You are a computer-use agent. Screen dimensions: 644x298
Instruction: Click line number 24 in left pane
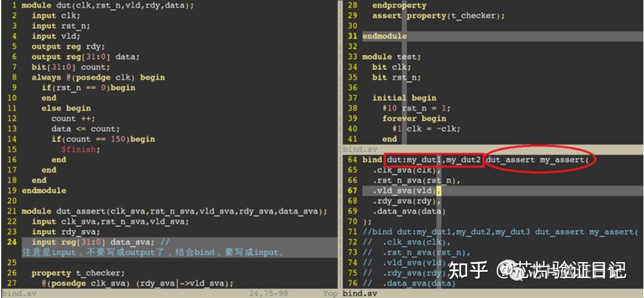coord(12,242)
